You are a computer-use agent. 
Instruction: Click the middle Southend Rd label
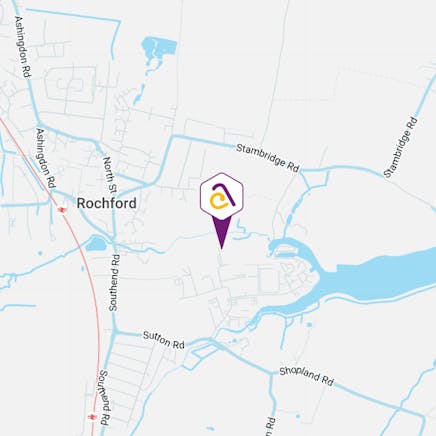[x=114, y=283]
